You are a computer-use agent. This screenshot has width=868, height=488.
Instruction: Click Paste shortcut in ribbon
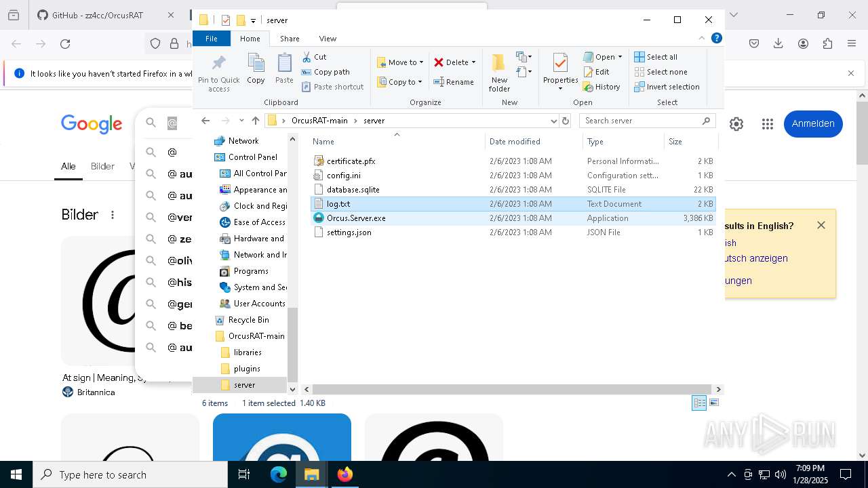click(x=333, y=87)
